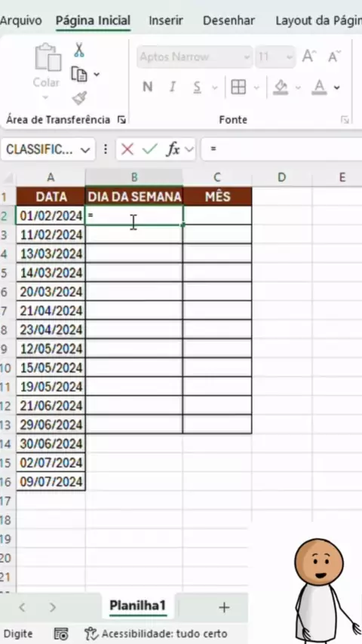
Task: Select the Format Painter brush icon
Action: click(x=79, y=98)
